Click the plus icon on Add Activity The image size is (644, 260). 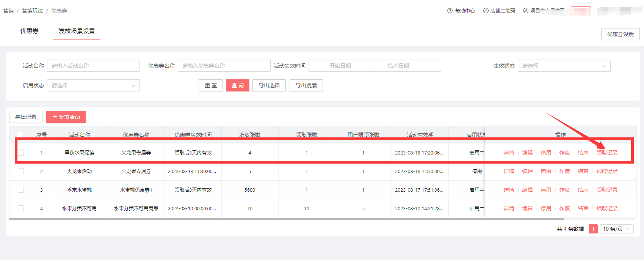[55, 117]
